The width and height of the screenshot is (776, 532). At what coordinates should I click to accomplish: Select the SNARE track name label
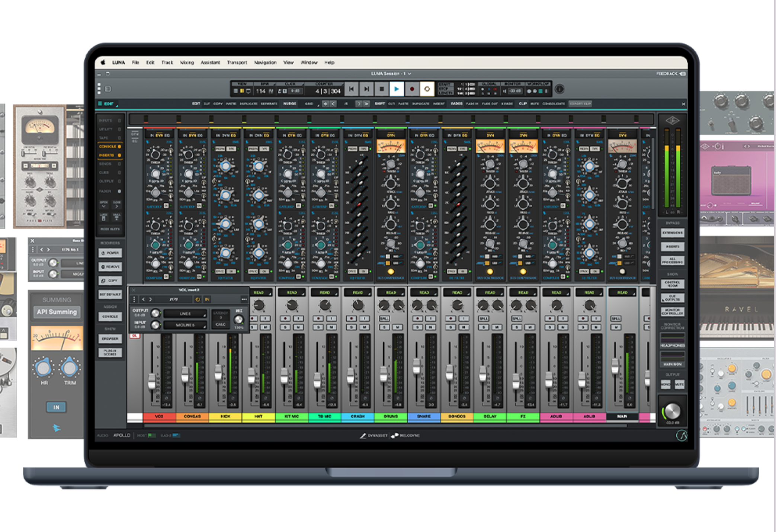point(424,416)
